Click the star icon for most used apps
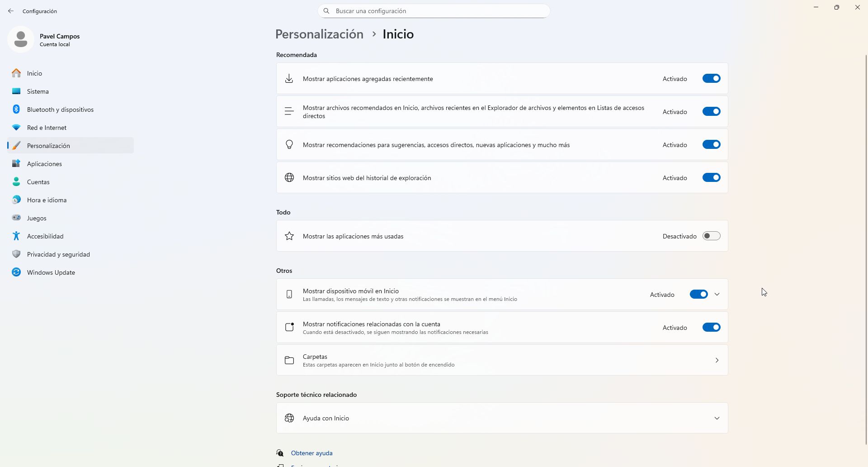 pos(289,236)
